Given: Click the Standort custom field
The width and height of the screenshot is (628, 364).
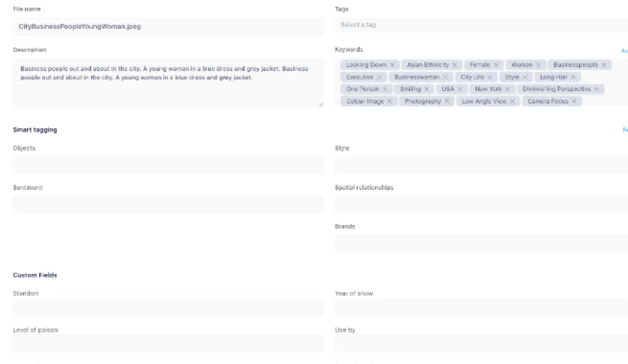Looking at the screenshot, I should [168, 308].
